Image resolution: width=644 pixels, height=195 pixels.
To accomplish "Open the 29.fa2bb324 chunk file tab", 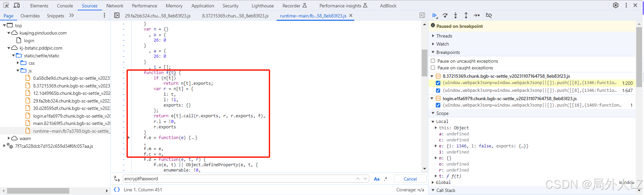I will tap(158, 16).
